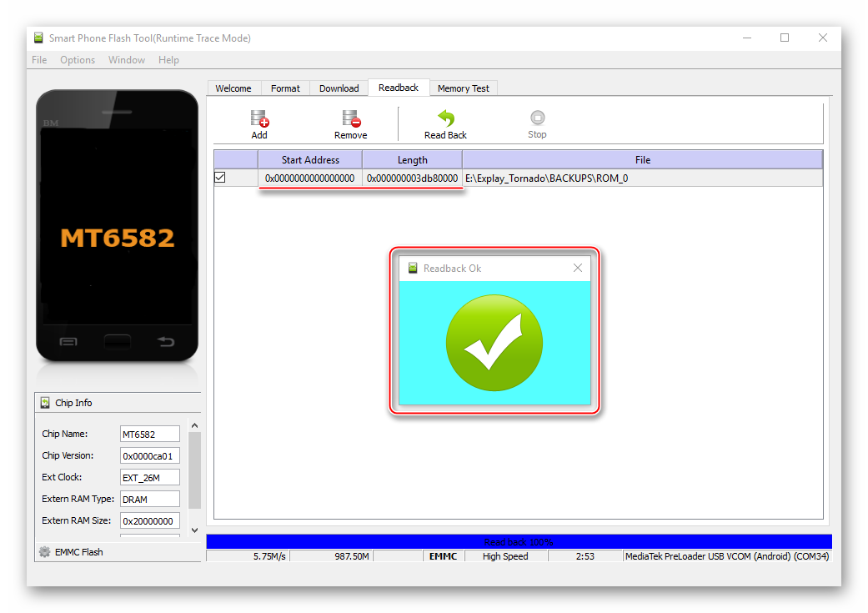868x613 pixels.
Task: Start the Read Back operation
Action: pos(445,124)
